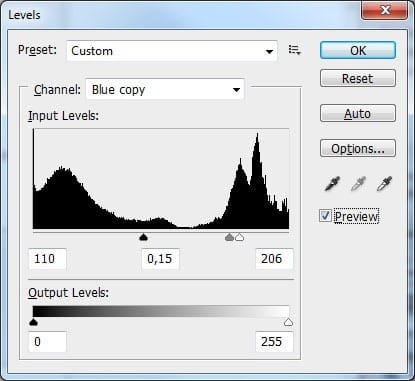Select the input shadow field showing 110
This screenshot has width=415, height=381.
47,259
